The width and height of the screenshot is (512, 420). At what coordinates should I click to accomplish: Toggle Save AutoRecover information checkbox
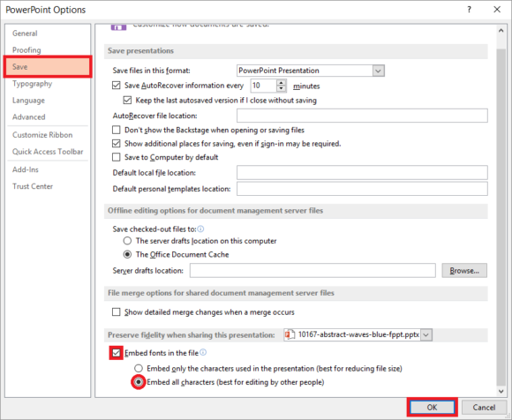116,86
